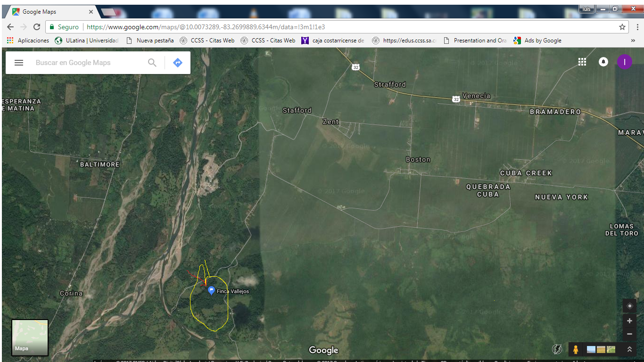This screenshot has width=644, height=362.
Task: Zoom in on the map
Action: [x=629, y=321]
